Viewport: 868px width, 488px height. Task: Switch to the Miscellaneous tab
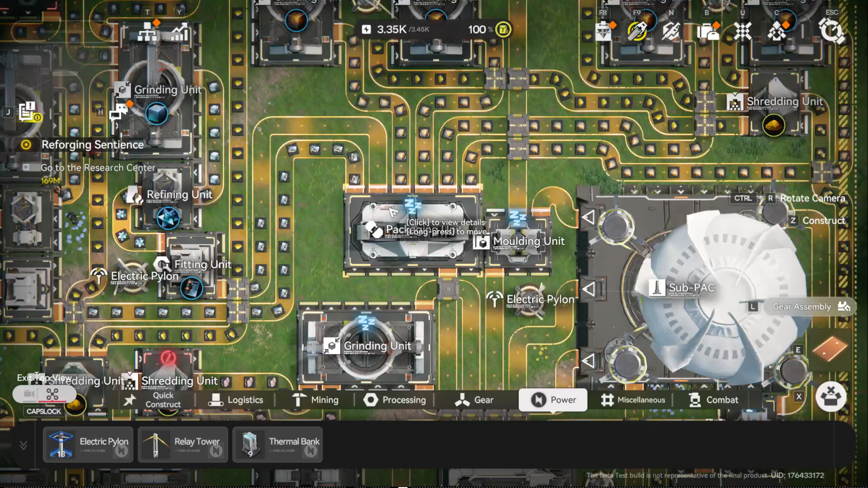[x=633, y=400]
